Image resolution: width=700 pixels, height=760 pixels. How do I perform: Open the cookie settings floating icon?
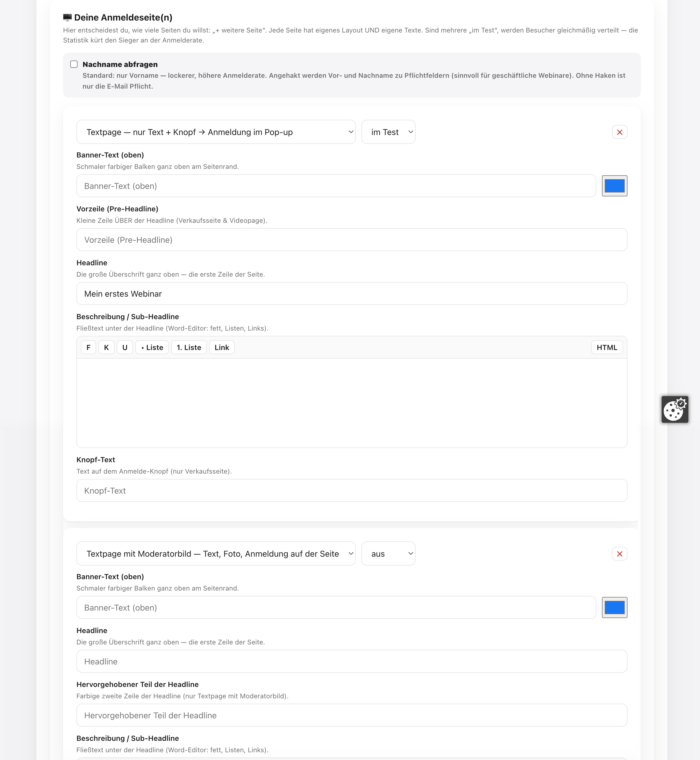[x=675, y=409]
